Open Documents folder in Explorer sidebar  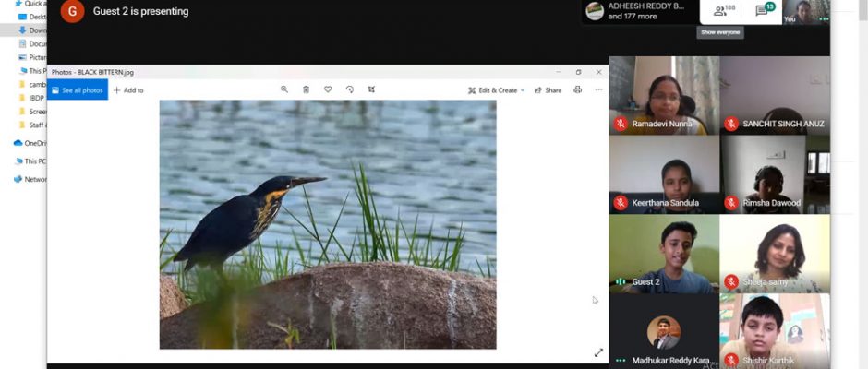coord(32,43)
